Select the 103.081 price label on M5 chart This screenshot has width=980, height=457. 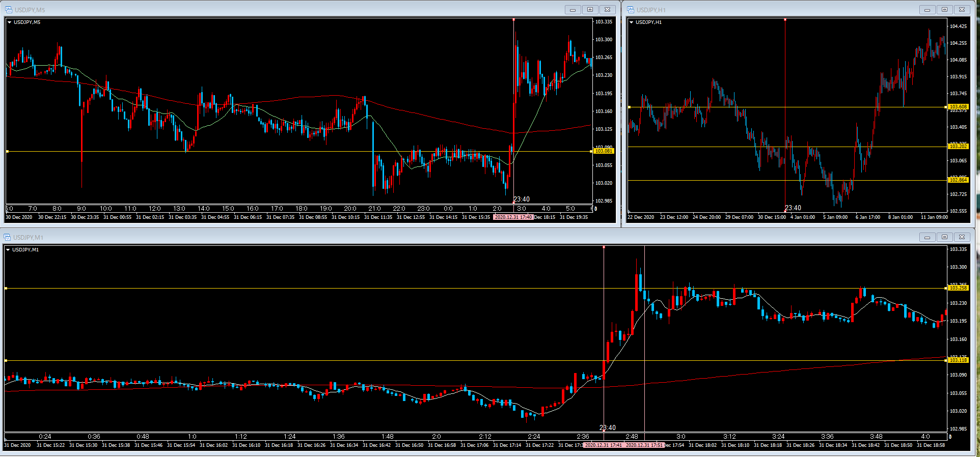click(x=604, y=151)
